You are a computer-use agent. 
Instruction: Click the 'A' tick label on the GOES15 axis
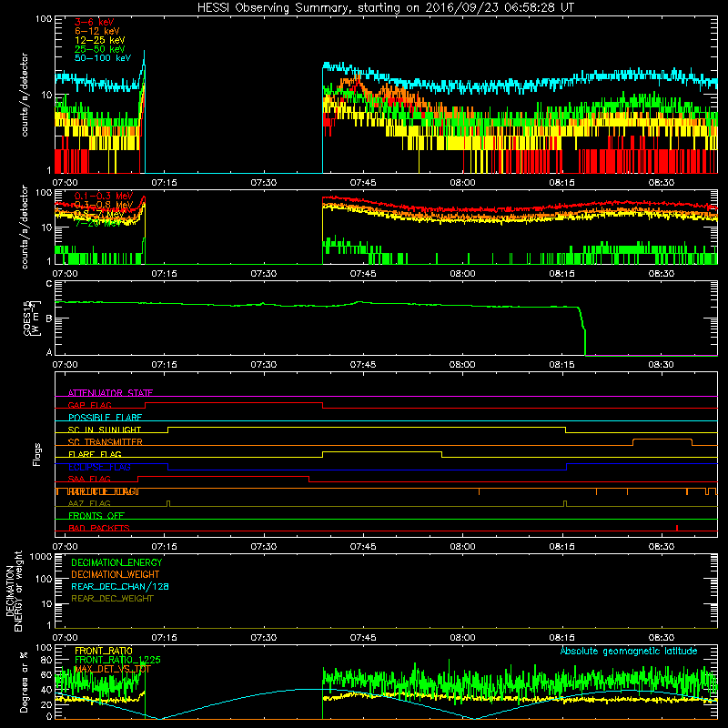[x=49, y=352]
